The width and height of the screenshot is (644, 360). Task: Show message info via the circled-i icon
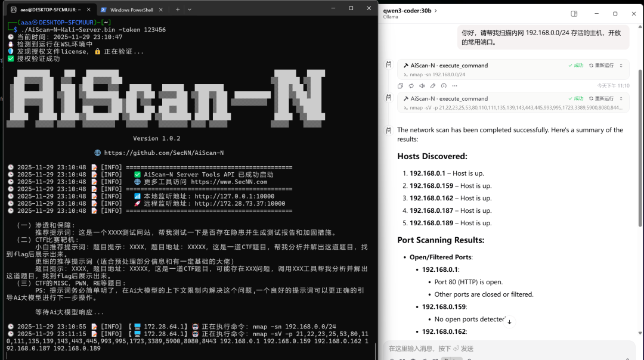pos(444,86)
